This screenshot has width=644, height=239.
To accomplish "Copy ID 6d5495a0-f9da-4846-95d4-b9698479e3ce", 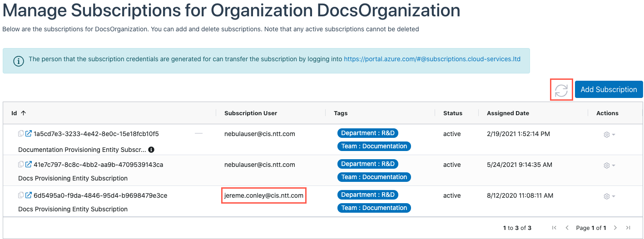I will tap(20, 195).
